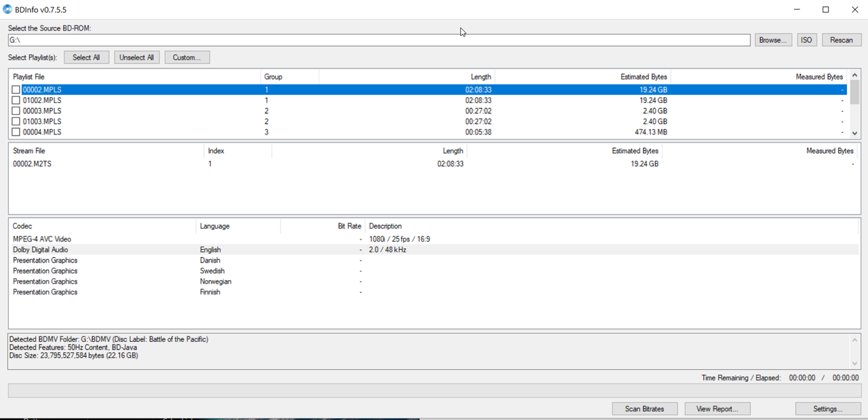
Task: Click the Browse... button
Action: pyautogui.click(x=772, y=40)
